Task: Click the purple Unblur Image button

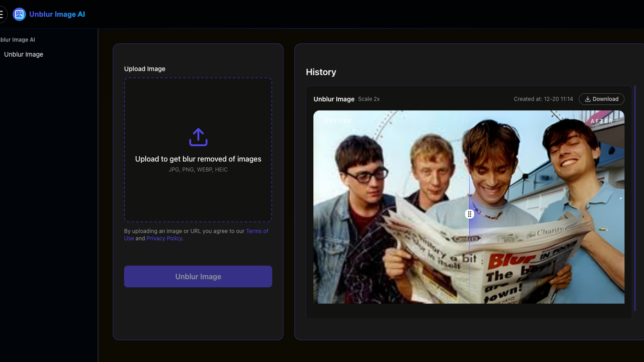Action: 198,276
